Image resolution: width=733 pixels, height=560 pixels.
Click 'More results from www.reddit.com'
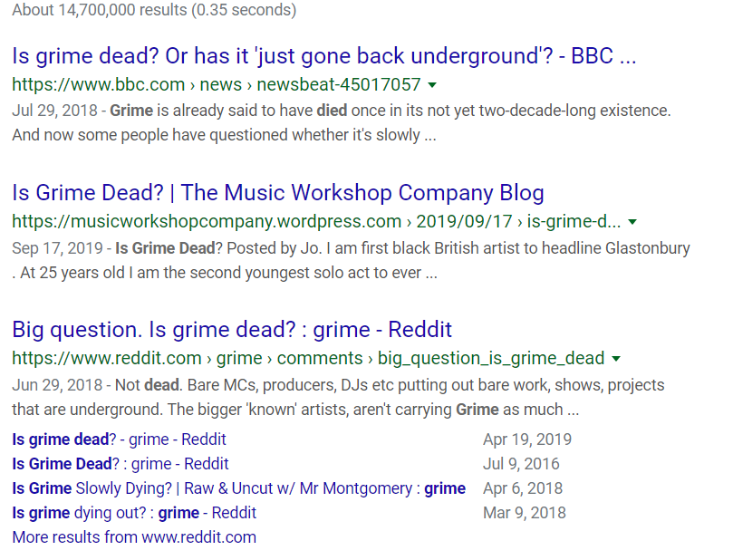pos(134,537)
